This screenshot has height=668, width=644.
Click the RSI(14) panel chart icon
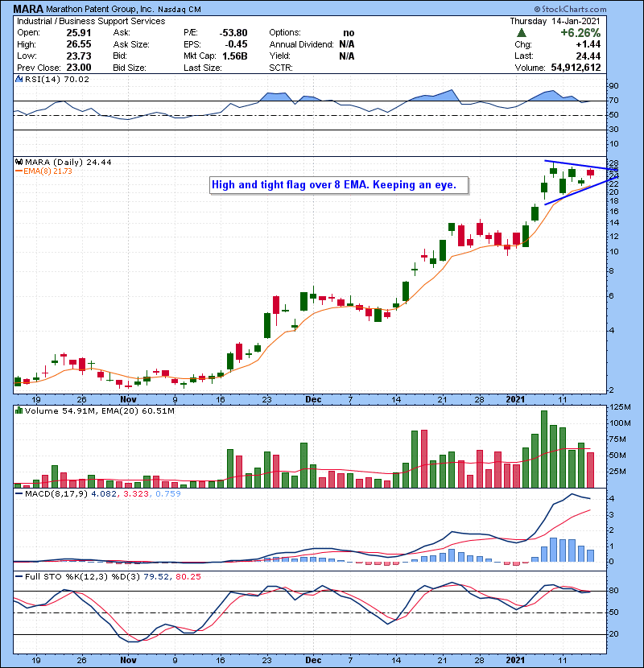(19, 79)
